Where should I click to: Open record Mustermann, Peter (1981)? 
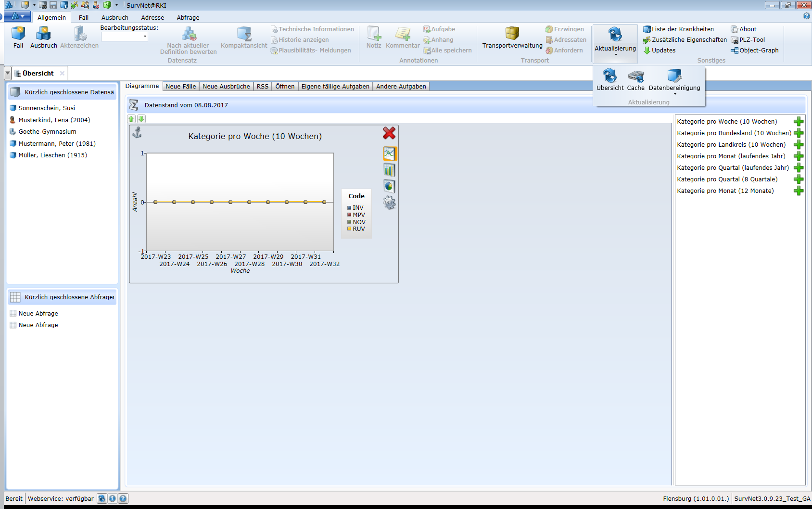coord(57,143)
